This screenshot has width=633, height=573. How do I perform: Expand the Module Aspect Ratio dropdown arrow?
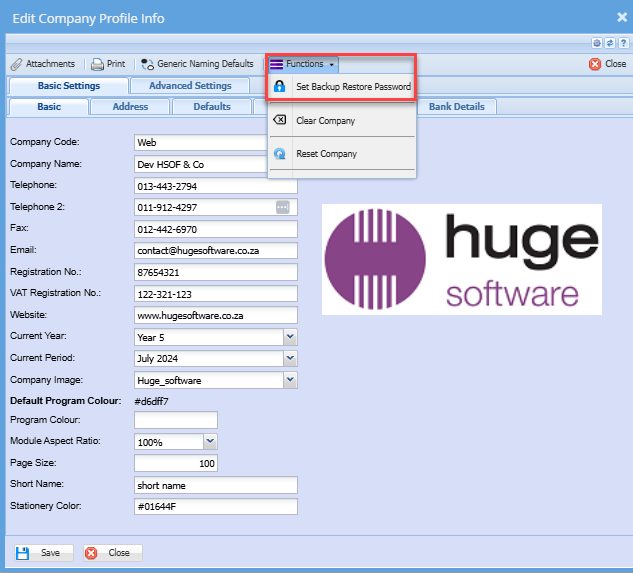[x=210, y=442]
